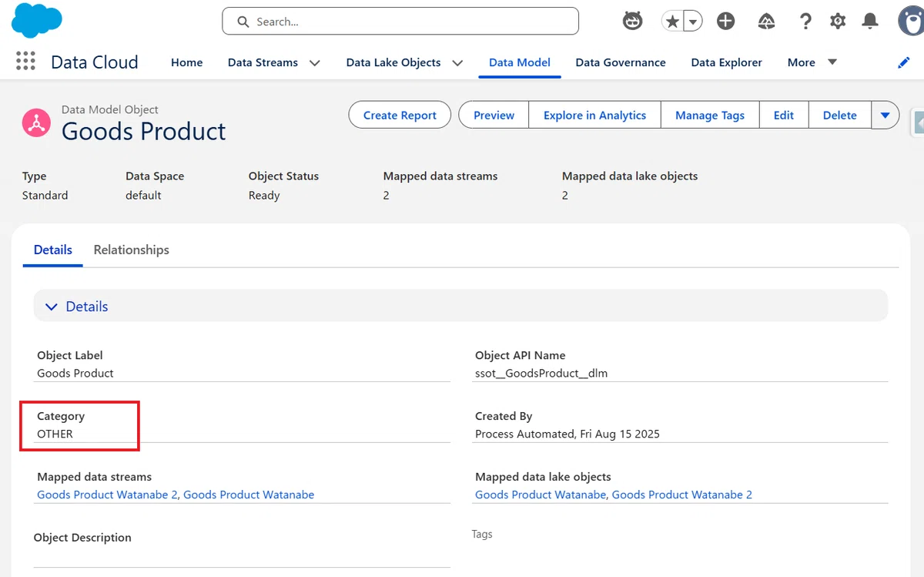Click the Preview button

point(494,115)
